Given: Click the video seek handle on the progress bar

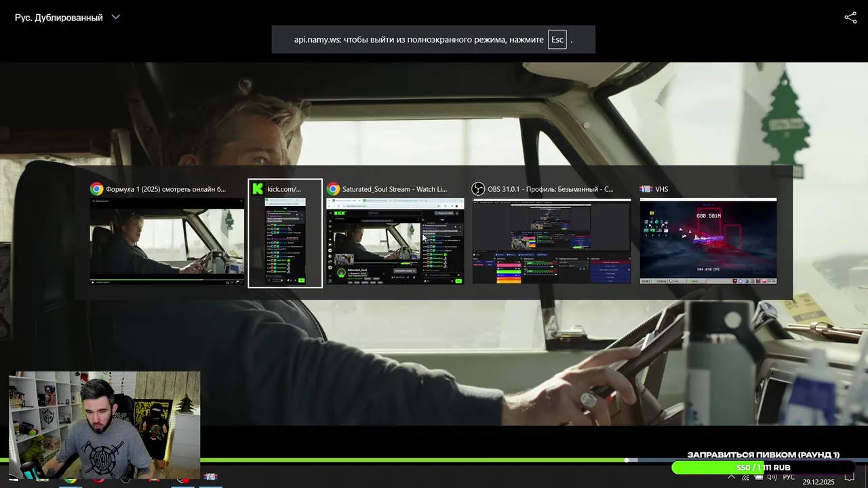Looking at the screenshot, I should 627,460.
